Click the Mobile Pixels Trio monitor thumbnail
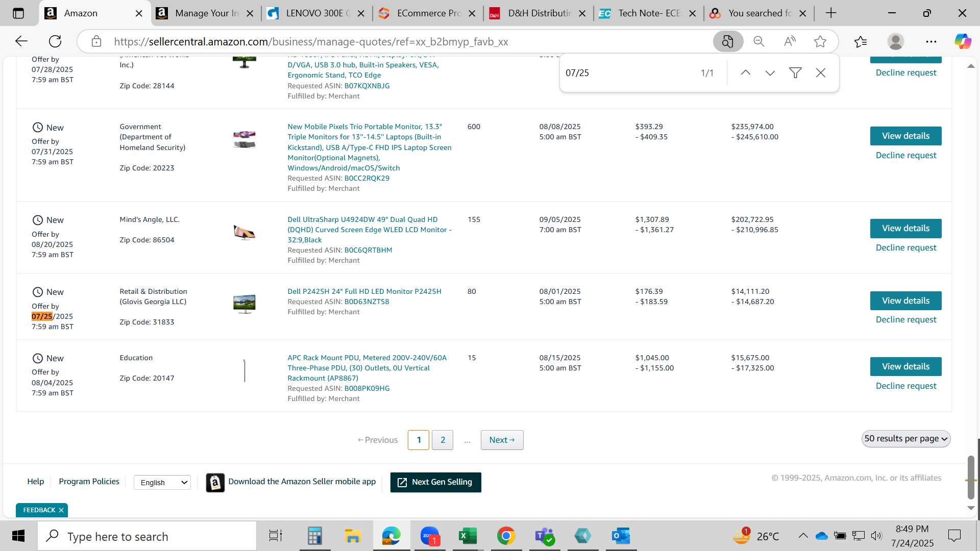980x551 pixels. [x=244, y=139]
